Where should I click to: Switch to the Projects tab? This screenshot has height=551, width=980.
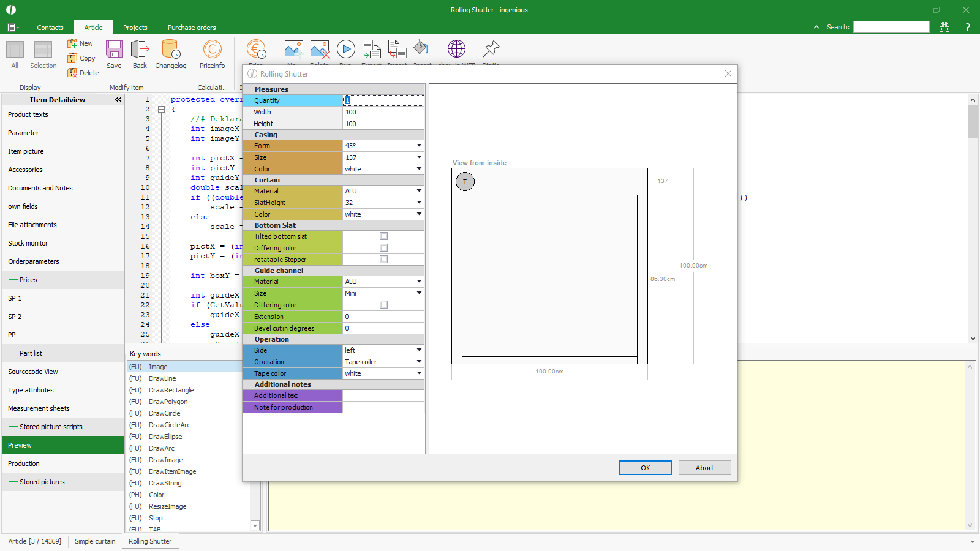pos(135,28)
